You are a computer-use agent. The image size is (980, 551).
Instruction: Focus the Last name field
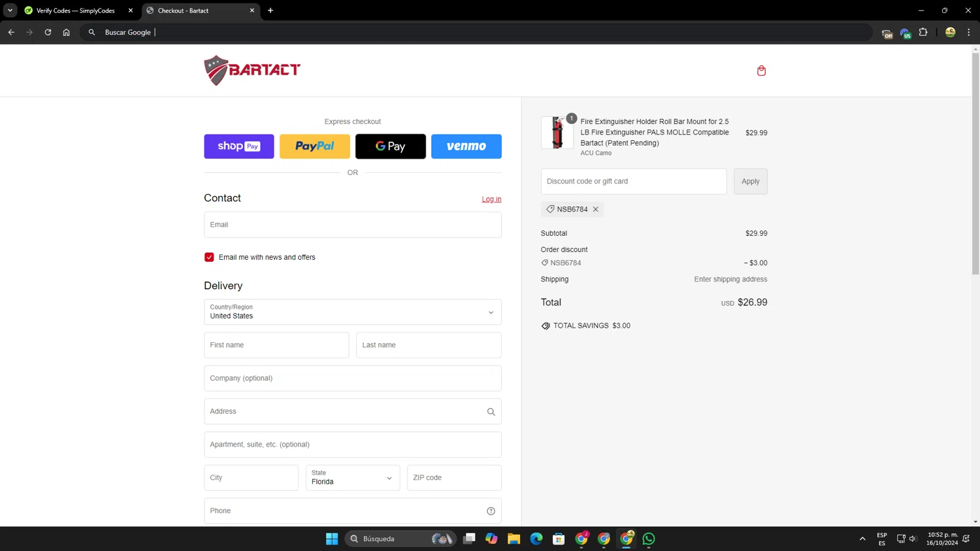click(429, 345)
